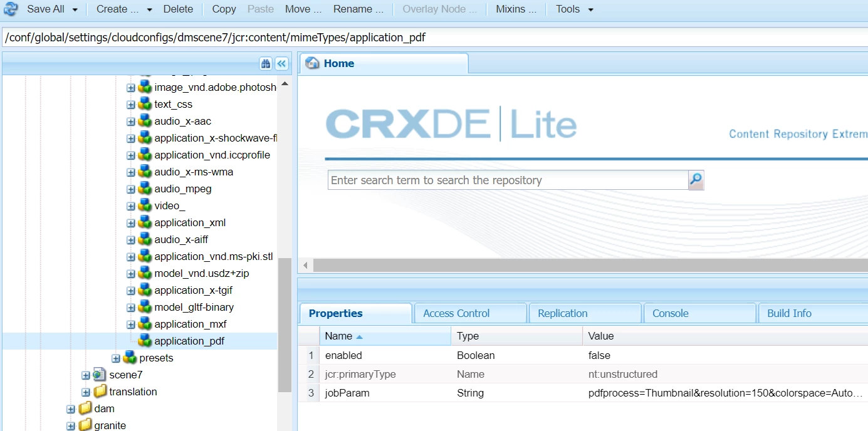Open the Build Info tab

pyautogui.click(x=813, y=313)
